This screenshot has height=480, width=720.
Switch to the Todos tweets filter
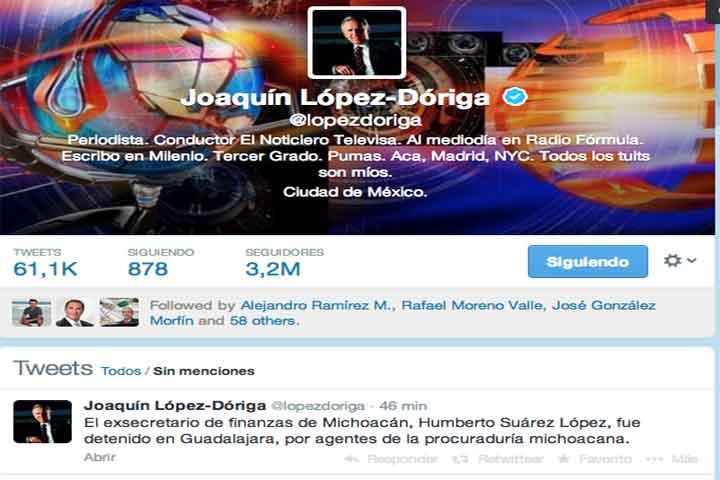pyautogui.click(x=121, y=371)
